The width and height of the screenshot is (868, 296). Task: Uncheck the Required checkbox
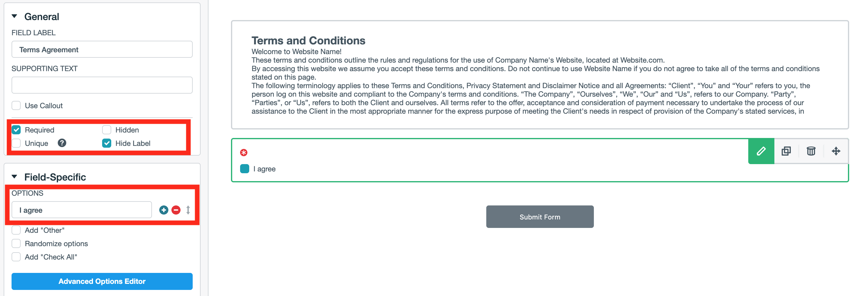[x=16, y=130]
